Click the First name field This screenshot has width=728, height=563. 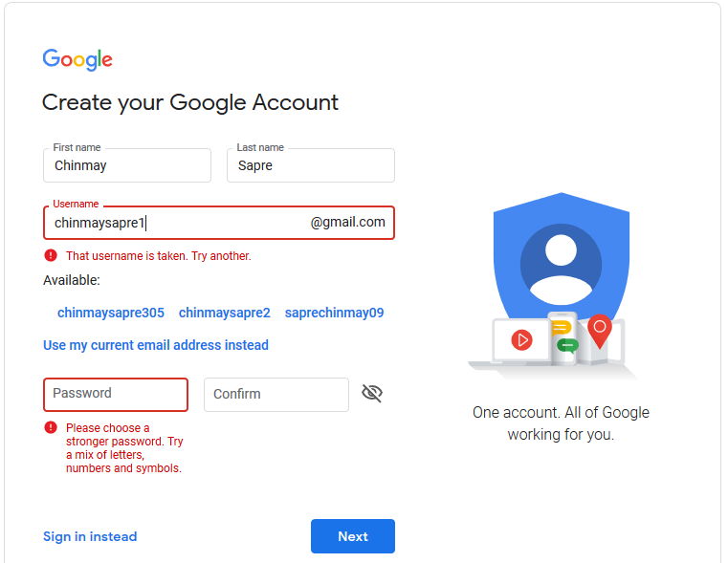[x=127, y=165]
